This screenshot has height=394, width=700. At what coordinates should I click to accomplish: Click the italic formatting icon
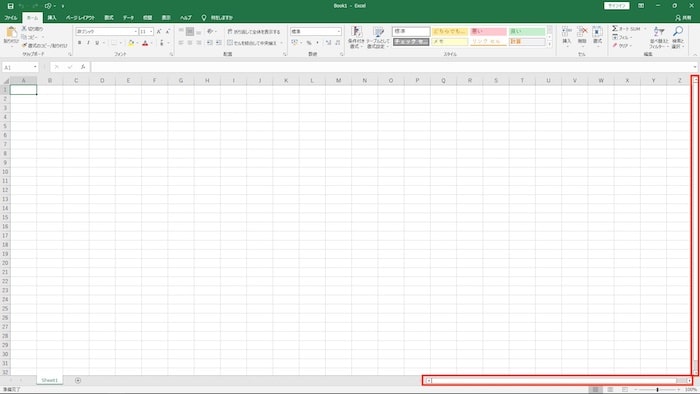pyautogui.click(x=88, y=43)
